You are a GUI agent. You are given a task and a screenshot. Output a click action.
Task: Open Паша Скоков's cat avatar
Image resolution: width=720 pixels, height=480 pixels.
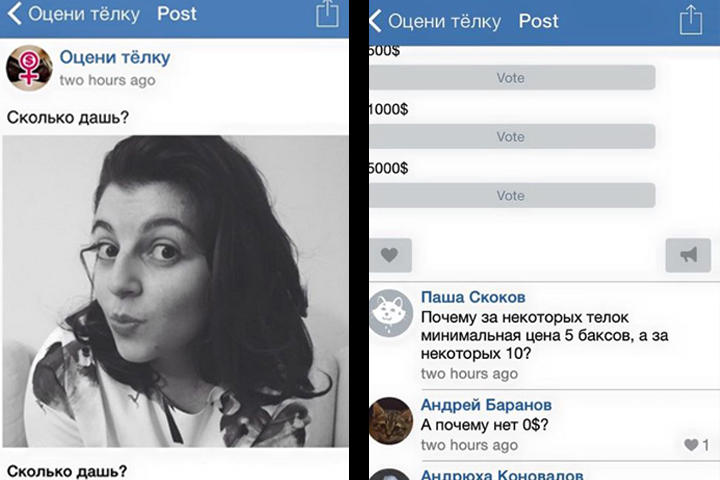point(391,313)
